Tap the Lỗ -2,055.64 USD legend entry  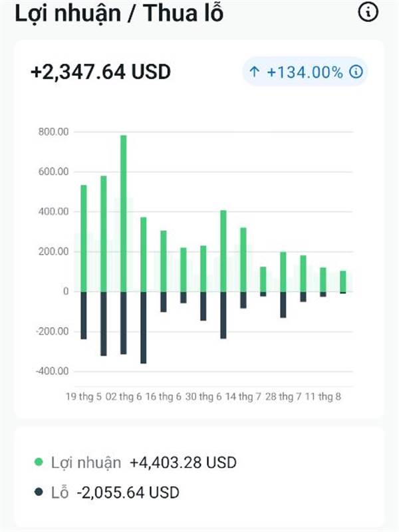coord(107,492)
